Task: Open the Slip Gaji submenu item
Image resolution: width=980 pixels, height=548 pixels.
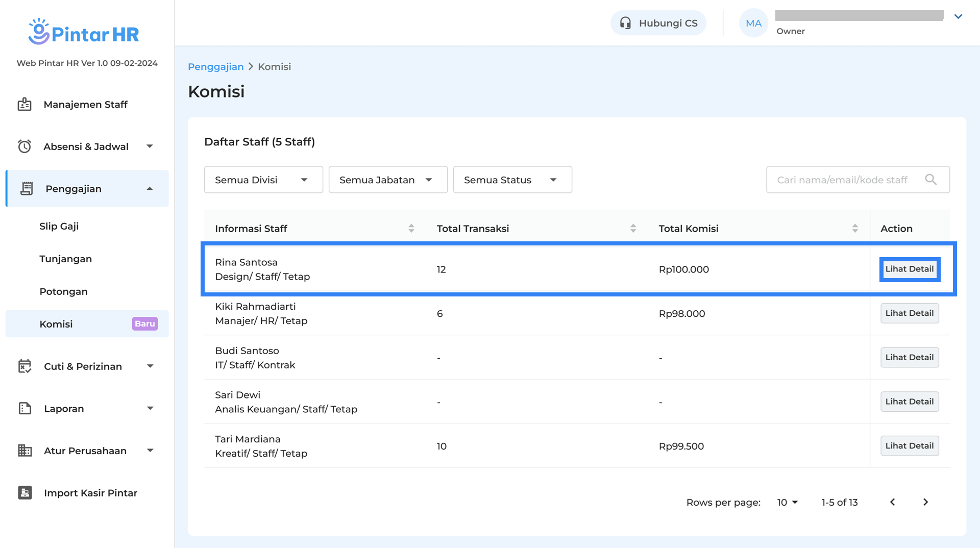Action: pos(59,226)
